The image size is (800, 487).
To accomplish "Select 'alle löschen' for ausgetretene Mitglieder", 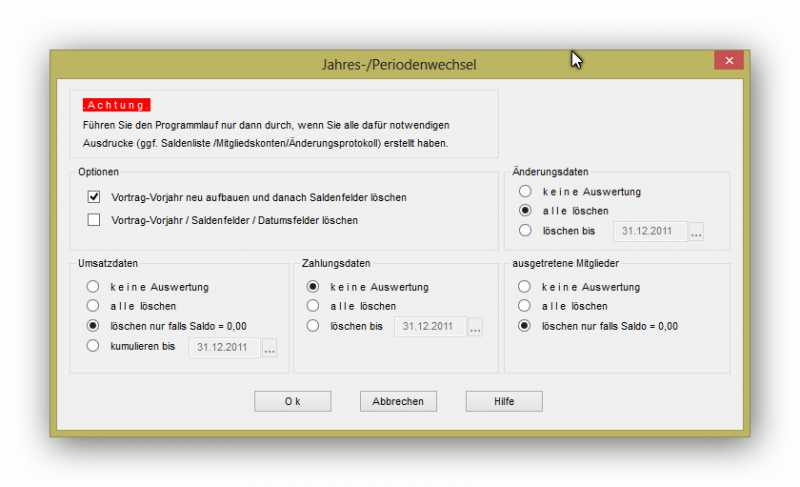I will point(525,306).
